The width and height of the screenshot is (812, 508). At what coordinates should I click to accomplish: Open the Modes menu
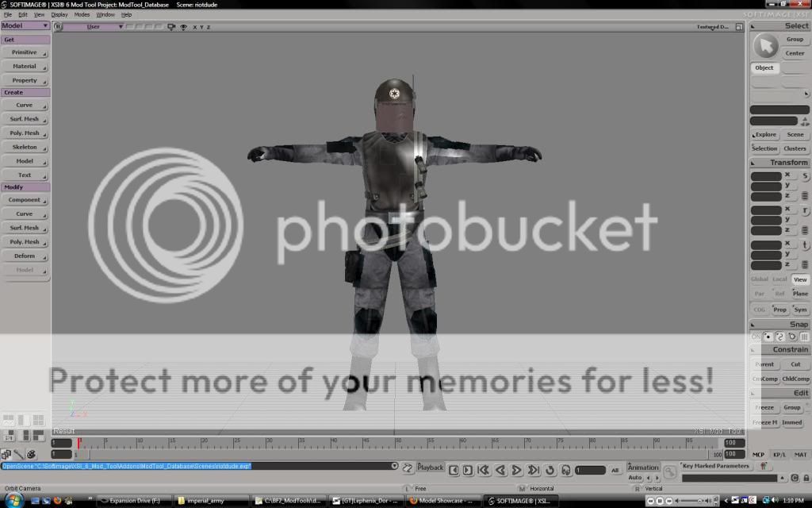(x=82, y=15)
